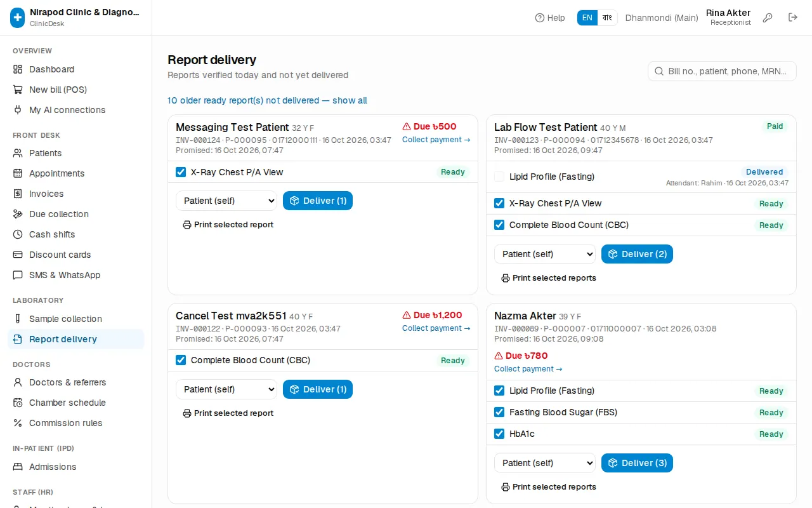Uncheck CBC for Lab Flow Test Patient
The width and height of the screenshot is (812, 508).
(x=499, y=225)
